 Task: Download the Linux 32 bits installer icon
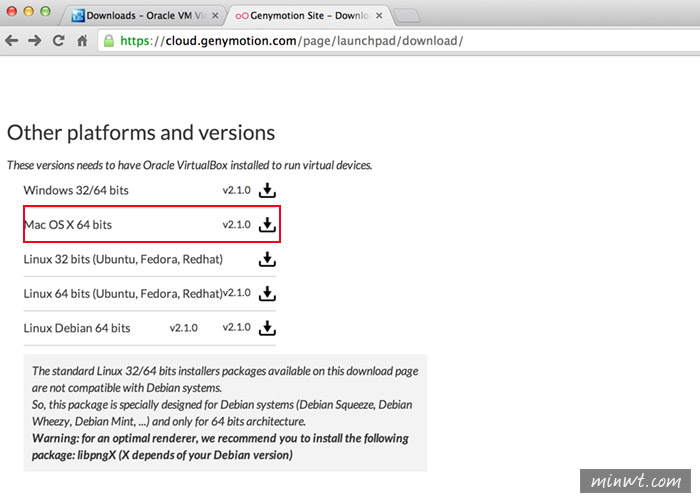tap(267, 259)
